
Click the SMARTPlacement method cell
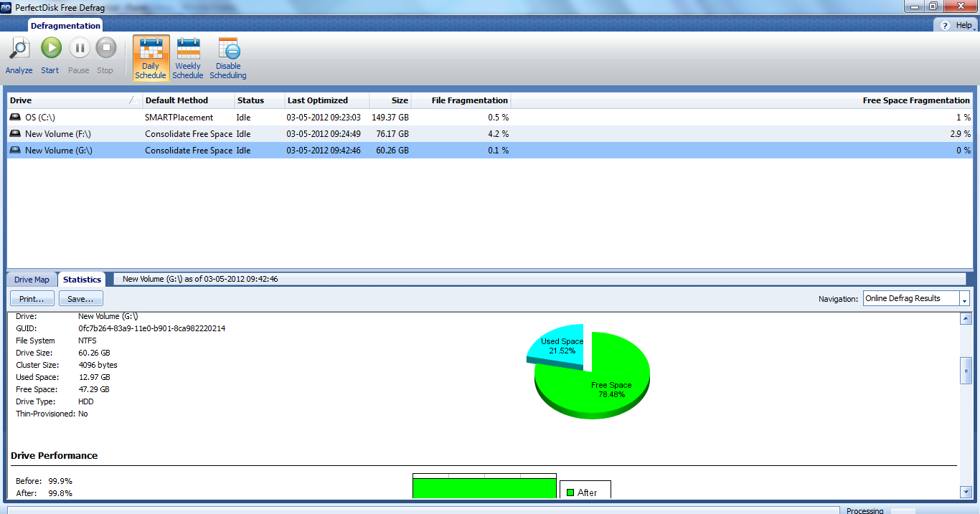pos(179,118)
